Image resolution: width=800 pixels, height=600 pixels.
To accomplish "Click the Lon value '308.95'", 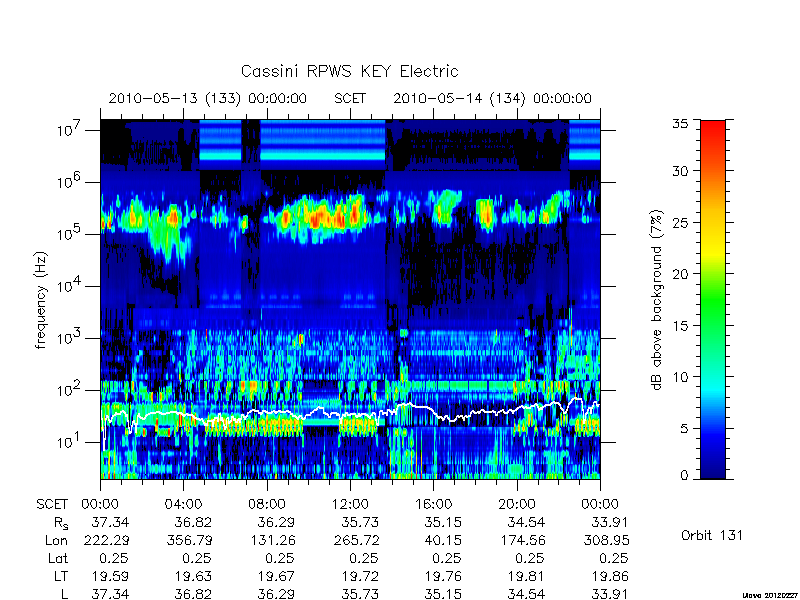I will click(x=606, y=540).
